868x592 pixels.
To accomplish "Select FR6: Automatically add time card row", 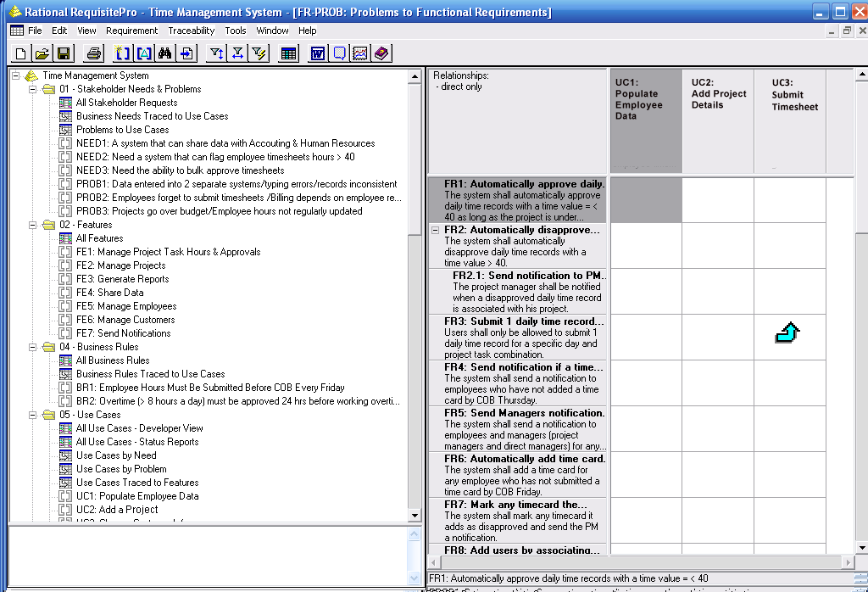I will (518, 475).
